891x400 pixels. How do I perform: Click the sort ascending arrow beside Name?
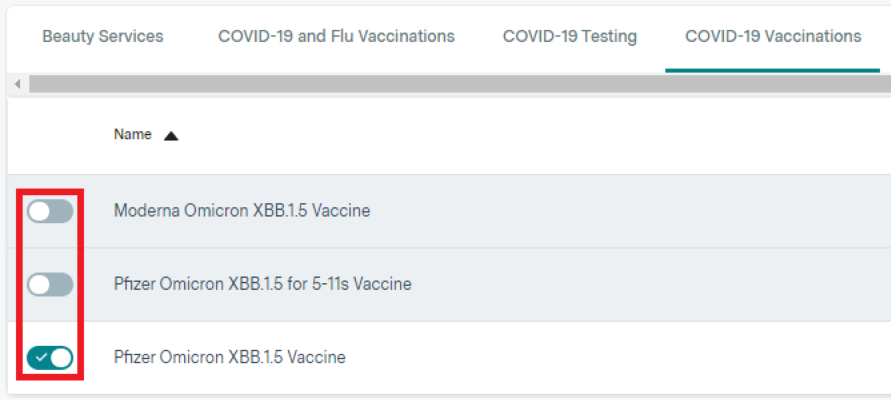pos(171,136)
